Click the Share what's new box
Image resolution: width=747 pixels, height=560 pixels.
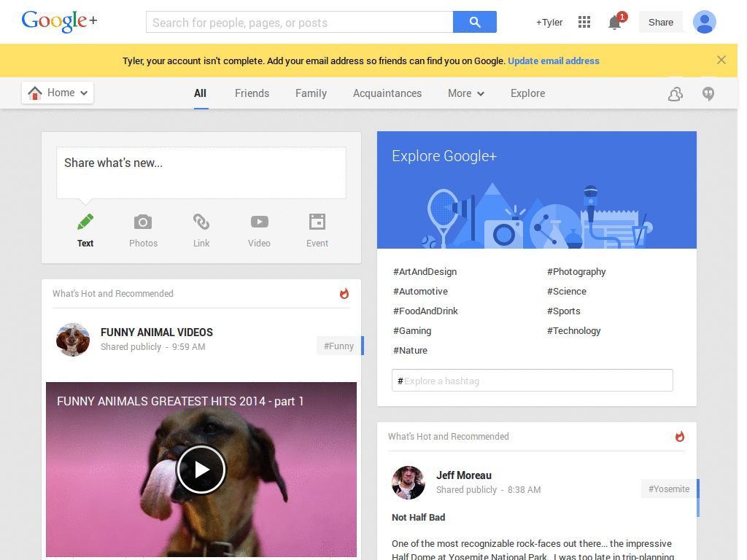(201, 172)
